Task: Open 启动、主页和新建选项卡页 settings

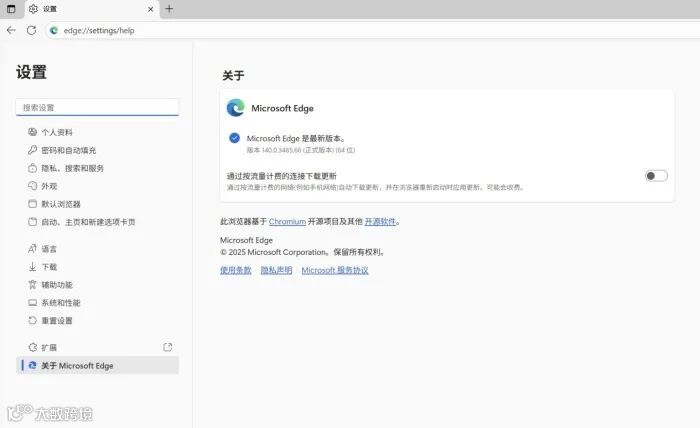Action: [88, 222]
